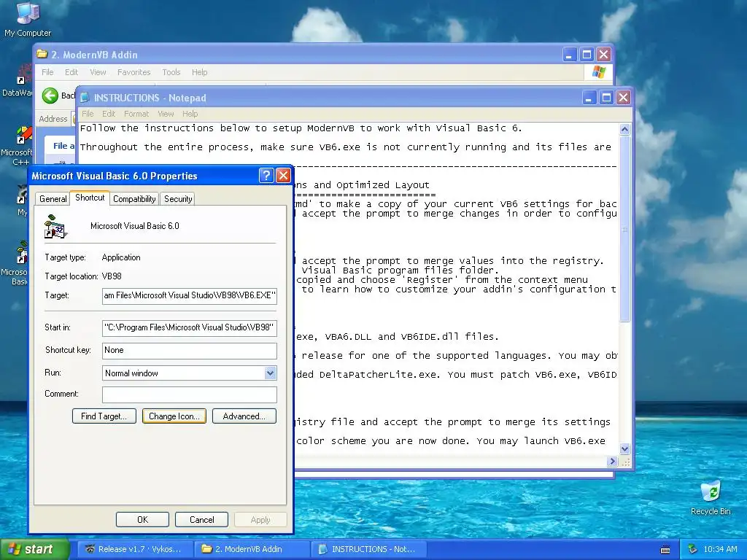Image resolution: width=747 pixels, height=560 pixels.
Task: Open Favorites menu in ModernVB Addin window
Action: (x=134, y=72)
